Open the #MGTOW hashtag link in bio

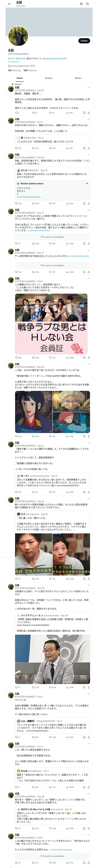(21, 59)
